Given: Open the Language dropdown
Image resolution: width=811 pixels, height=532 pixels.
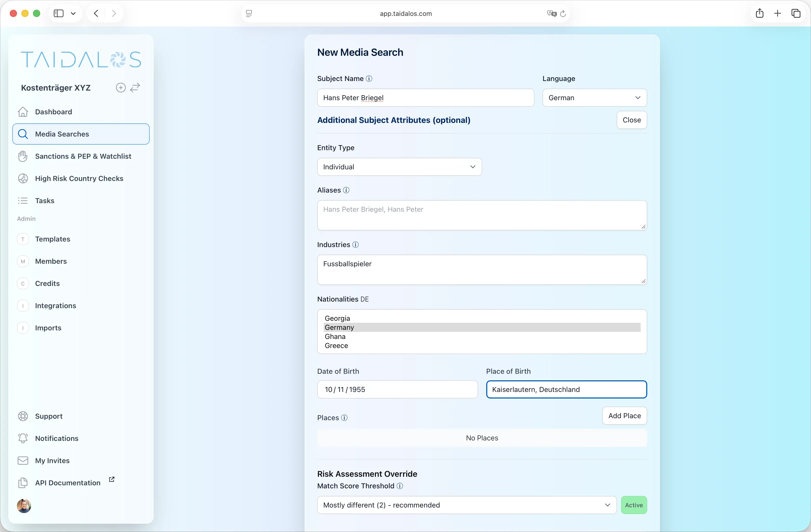Looking at the screenshot, I should coord(594,98).
